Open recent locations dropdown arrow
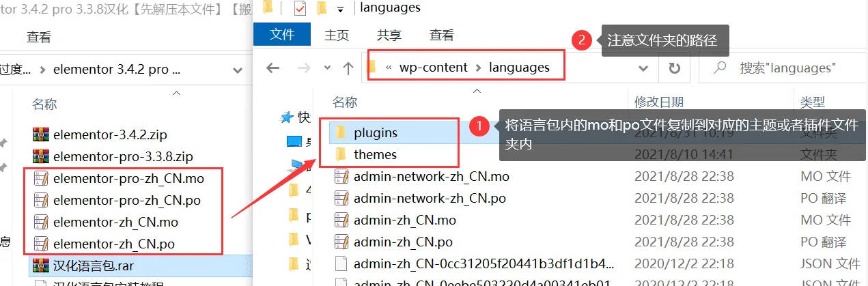 (327, 68)
